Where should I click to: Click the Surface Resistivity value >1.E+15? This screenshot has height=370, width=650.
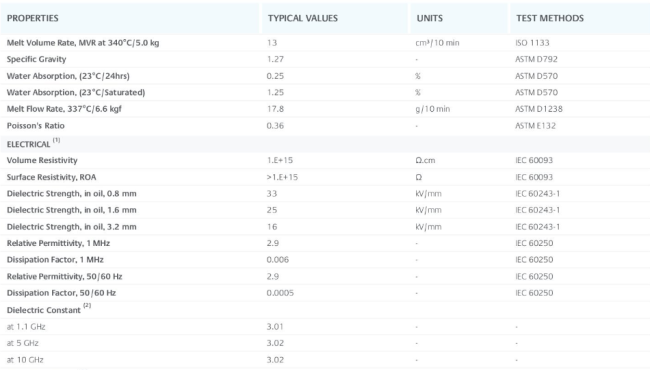pos(282,177)
